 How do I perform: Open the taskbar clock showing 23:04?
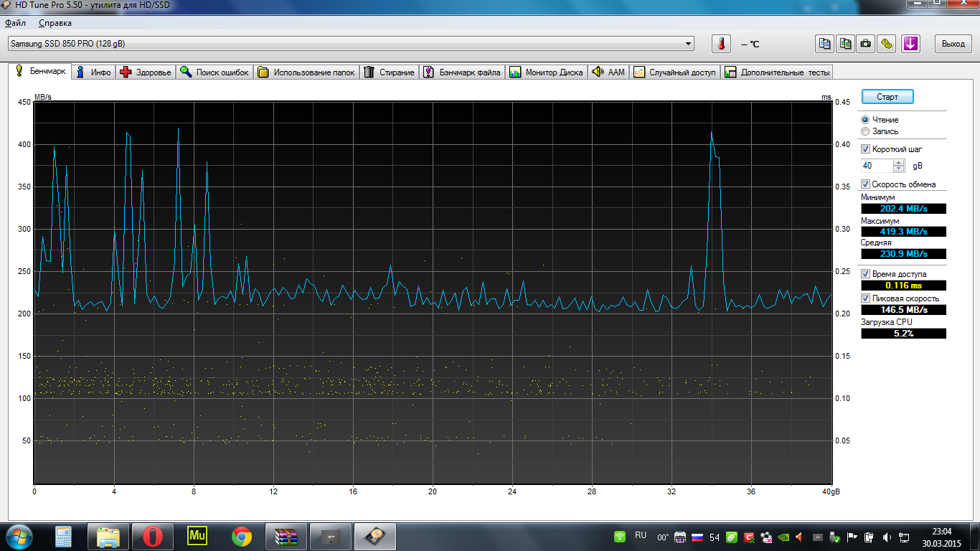click(x=941, y=537)
